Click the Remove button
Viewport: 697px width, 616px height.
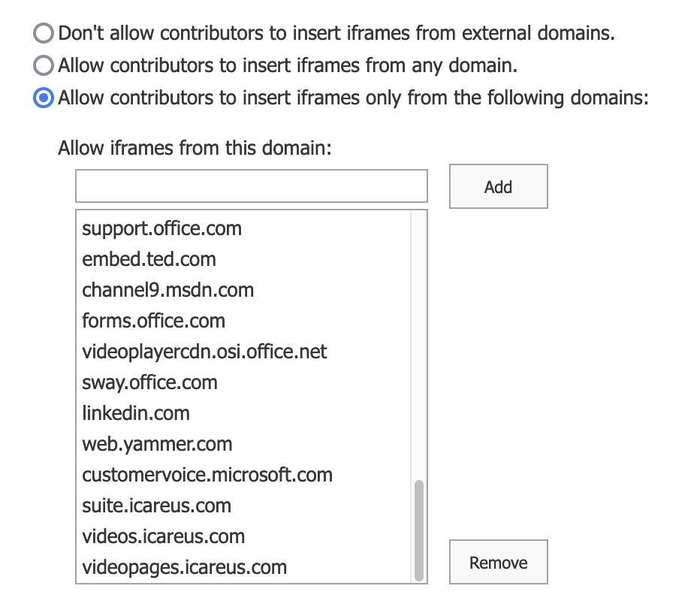[x=498, y=562]
